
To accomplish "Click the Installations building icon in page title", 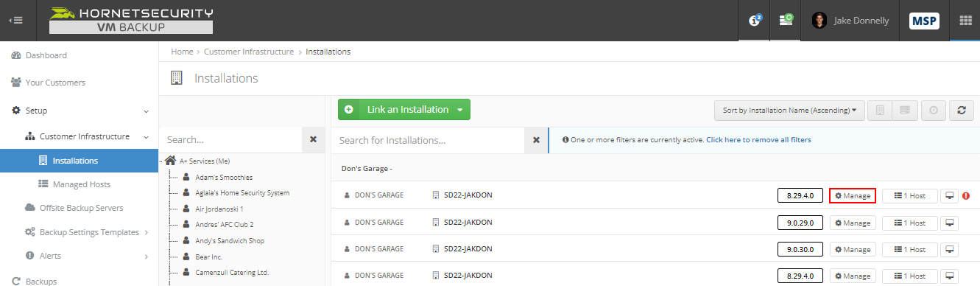I will (177, 77).
